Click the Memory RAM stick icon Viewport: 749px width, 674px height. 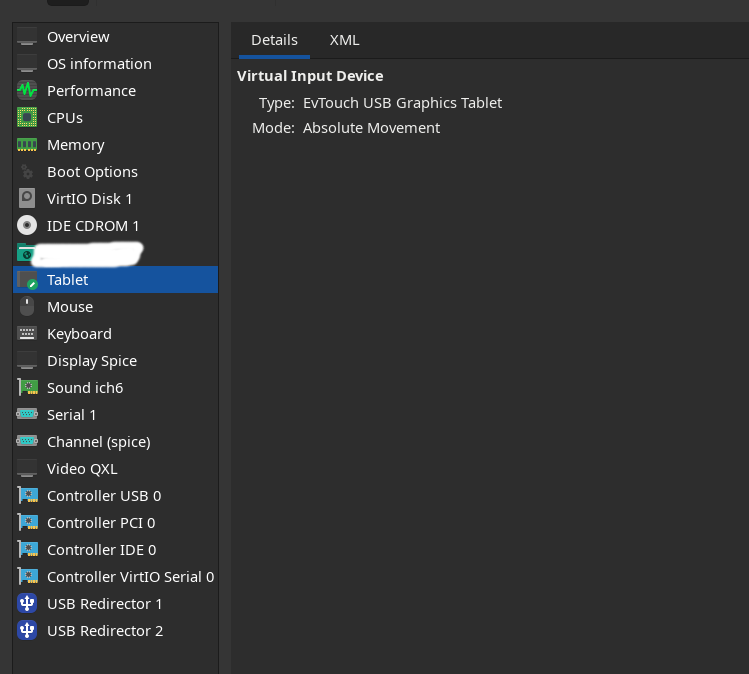pyautogui.click(x=27, y=145)
